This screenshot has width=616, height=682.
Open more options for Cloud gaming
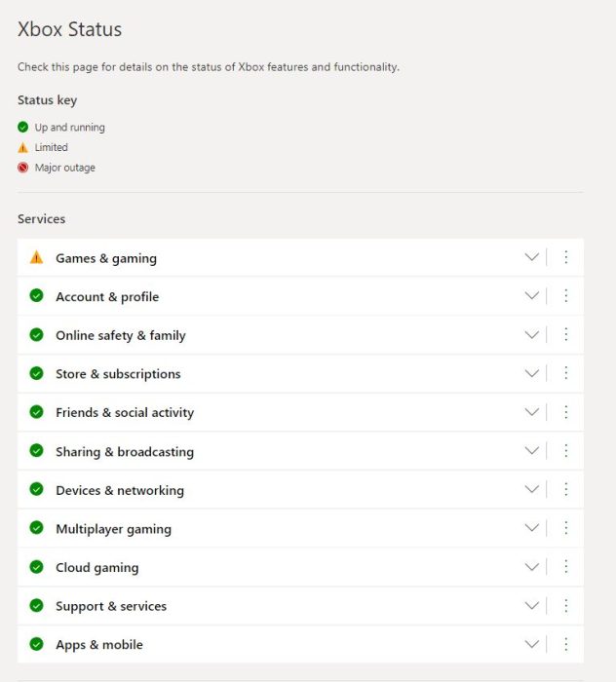pos(566,567)
